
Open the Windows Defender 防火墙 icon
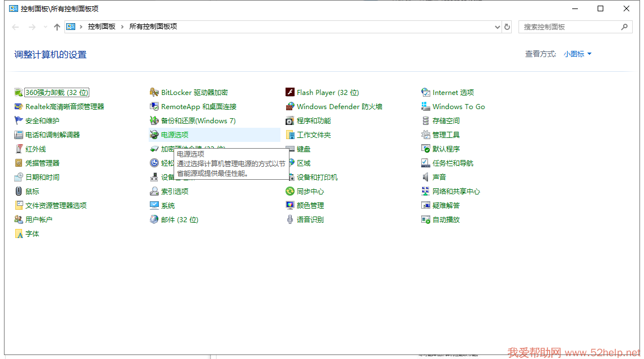pyautogui.click(x=290, y=107)
